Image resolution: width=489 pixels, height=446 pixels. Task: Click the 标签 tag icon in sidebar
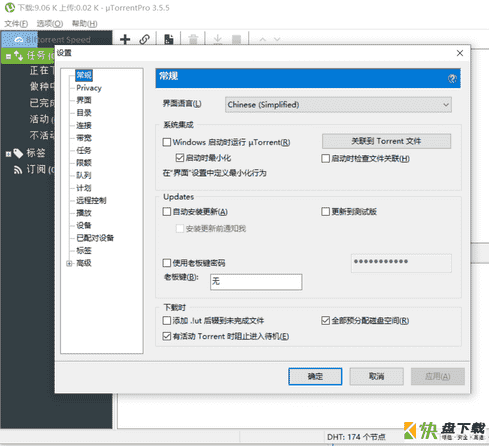pyautogui.click(x=18, y=153)
